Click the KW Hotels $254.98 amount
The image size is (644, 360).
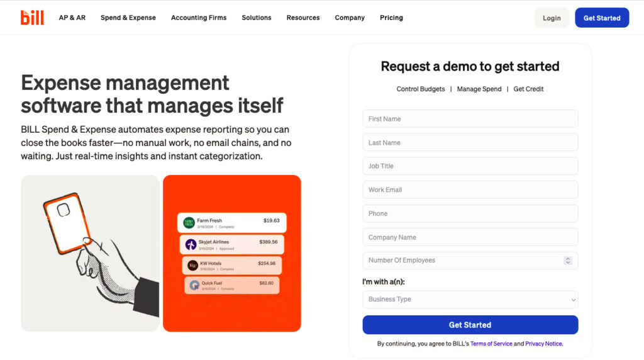click(267, 264)
